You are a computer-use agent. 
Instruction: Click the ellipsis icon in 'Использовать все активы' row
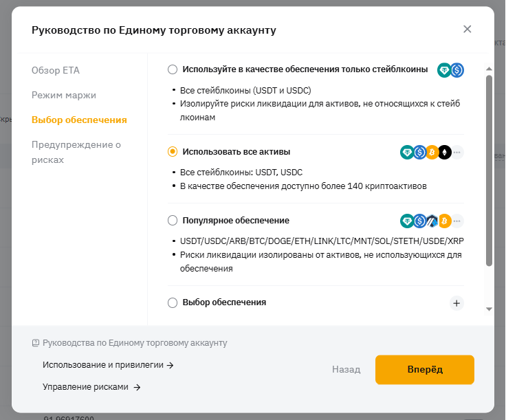[x=457, y=153]
